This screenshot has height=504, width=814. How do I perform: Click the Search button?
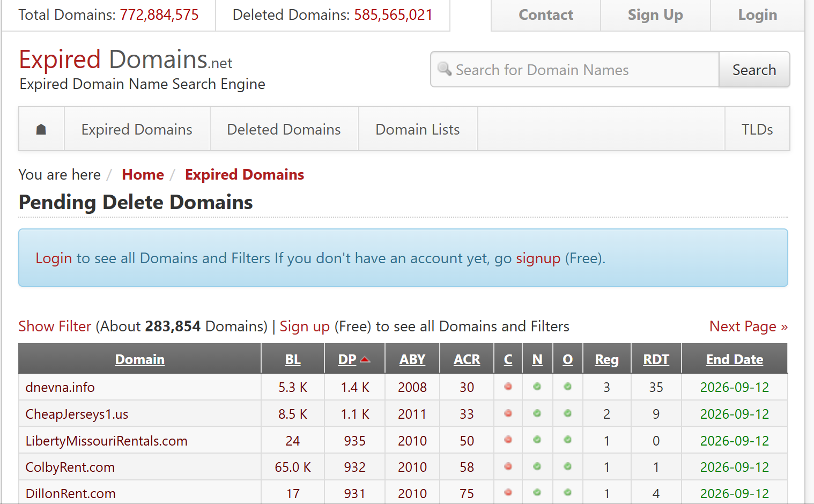pos(754,70)
